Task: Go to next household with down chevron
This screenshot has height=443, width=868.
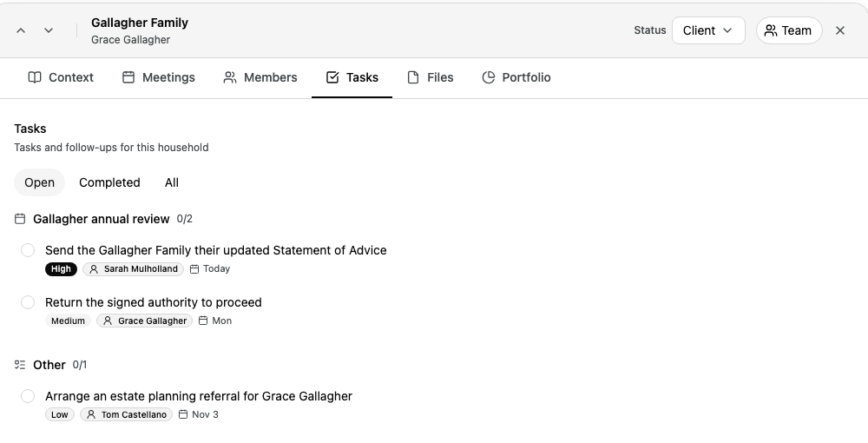Action: (x=49, y=30)
